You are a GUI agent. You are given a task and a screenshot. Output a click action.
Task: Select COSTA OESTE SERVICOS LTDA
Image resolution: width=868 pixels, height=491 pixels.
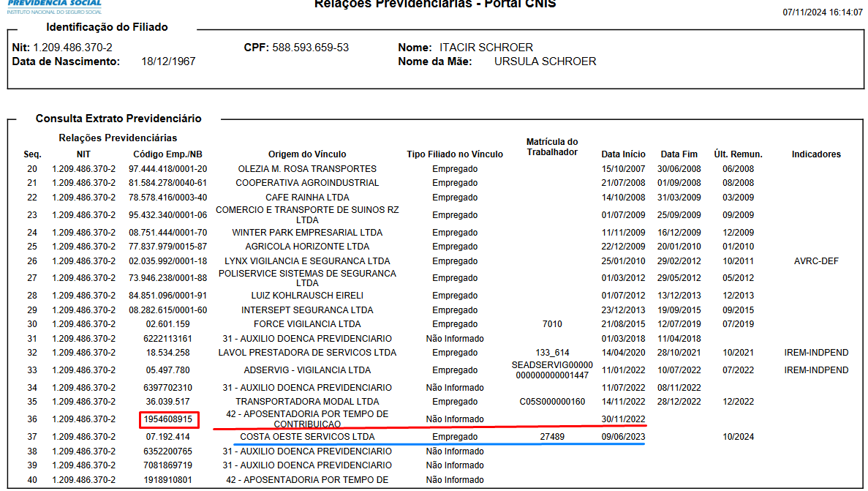pyautogui.click(x=307, y=437)
